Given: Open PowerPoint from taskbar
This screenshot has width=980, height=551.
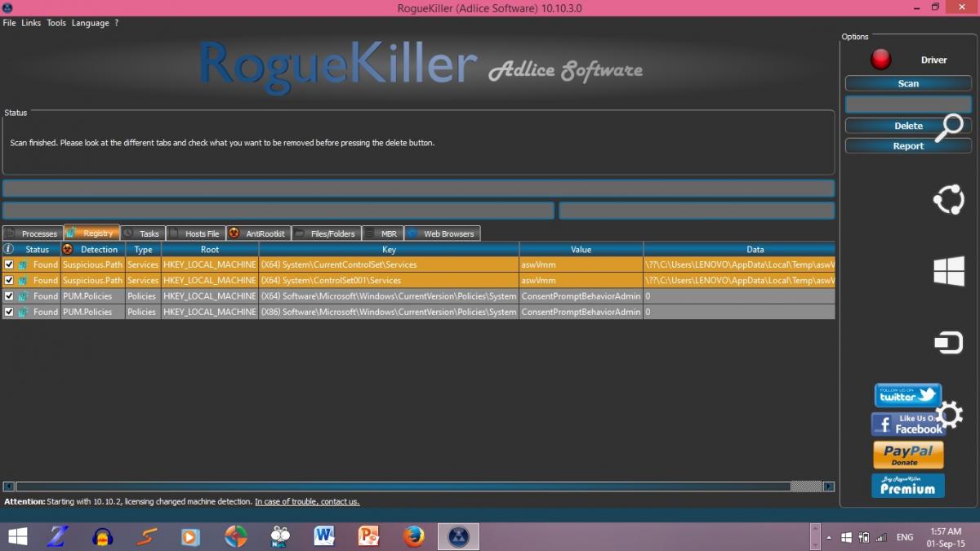Looking at the screenshot, I should tap(369, 536).
